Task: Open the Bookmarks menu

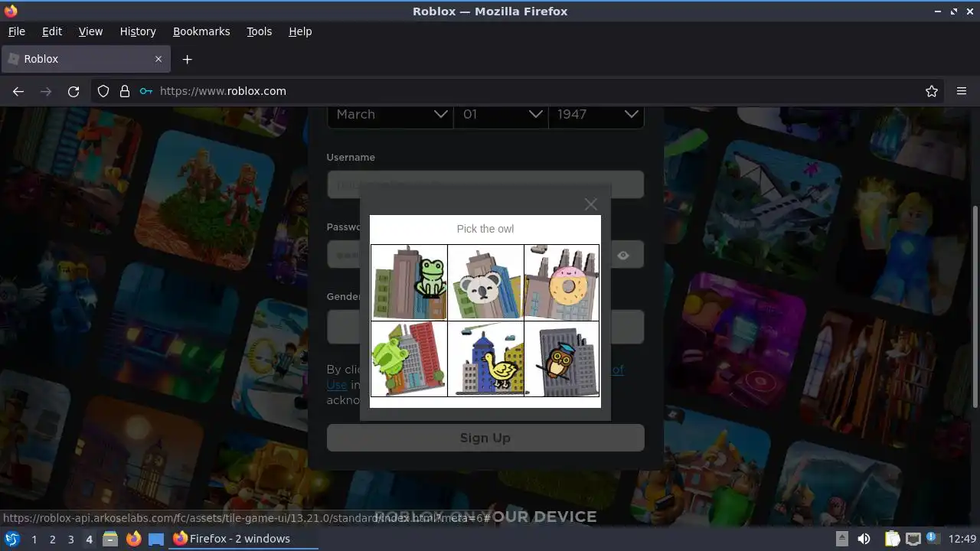Action: point(201,31)
